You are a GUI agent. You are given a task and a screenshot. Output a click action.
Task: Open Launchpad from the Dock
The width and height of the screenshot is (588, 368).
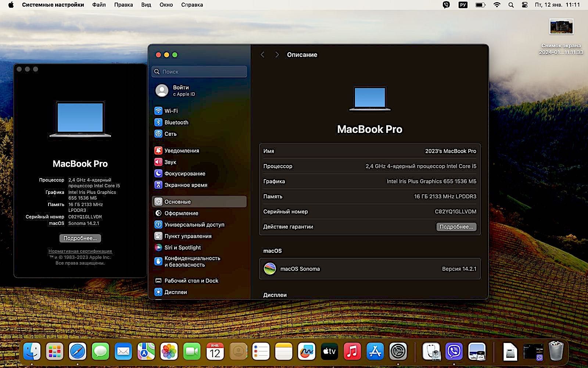pyautogui.click(x=55, y=351)
